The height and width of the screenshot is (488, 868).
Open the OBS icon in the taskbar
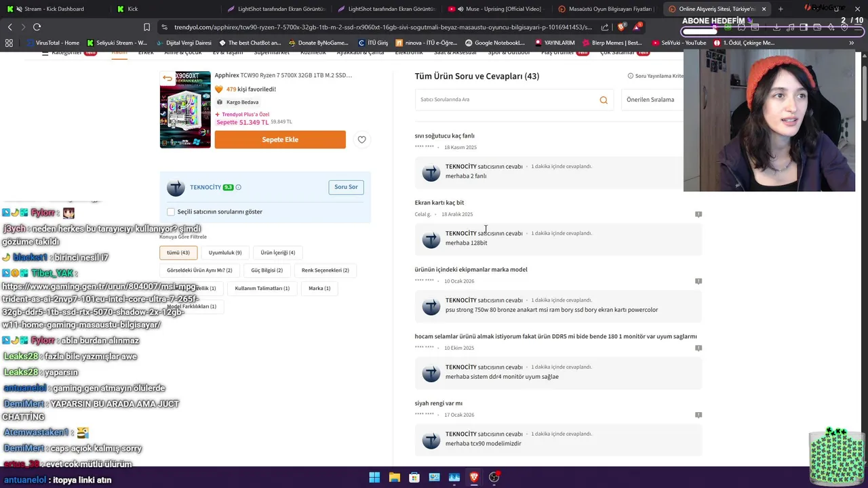pos(494,477)
